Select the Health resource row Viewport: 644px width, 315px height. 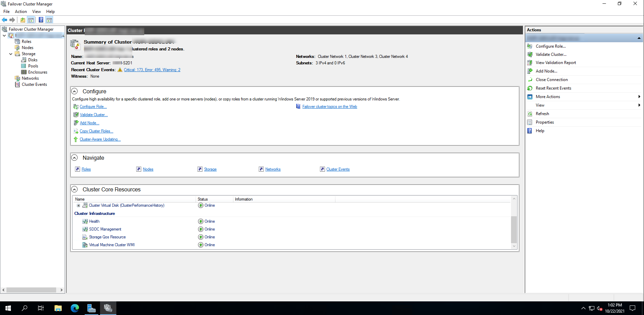(292, 221)
